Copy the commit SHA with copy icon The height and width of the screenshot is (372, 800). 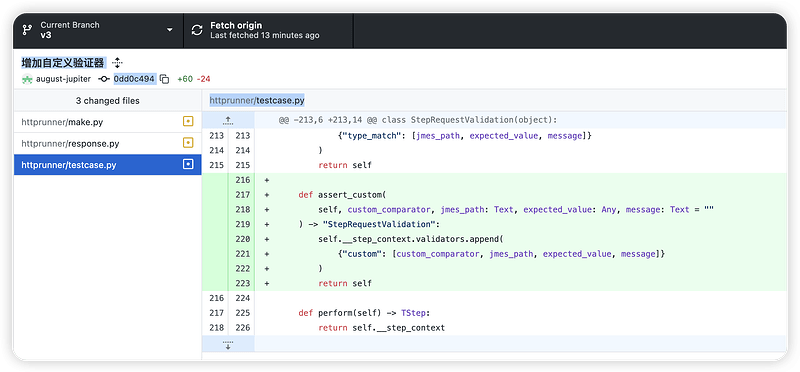tap(164, 79)
